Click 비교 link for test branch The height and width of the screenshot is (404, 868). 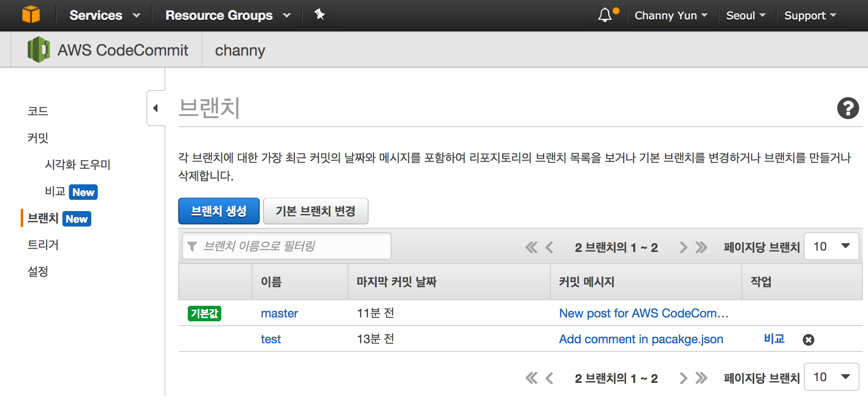tap(774, 339)
